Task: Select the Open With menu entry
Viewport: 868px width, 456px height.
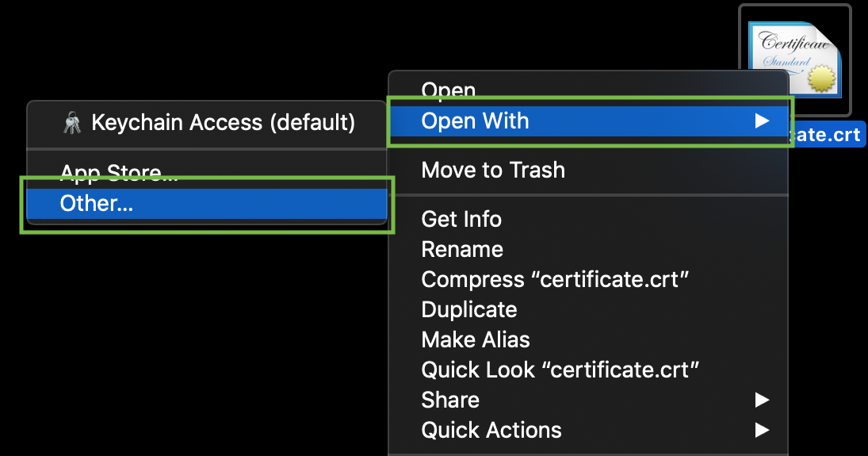Action: [x=476, y=121]
